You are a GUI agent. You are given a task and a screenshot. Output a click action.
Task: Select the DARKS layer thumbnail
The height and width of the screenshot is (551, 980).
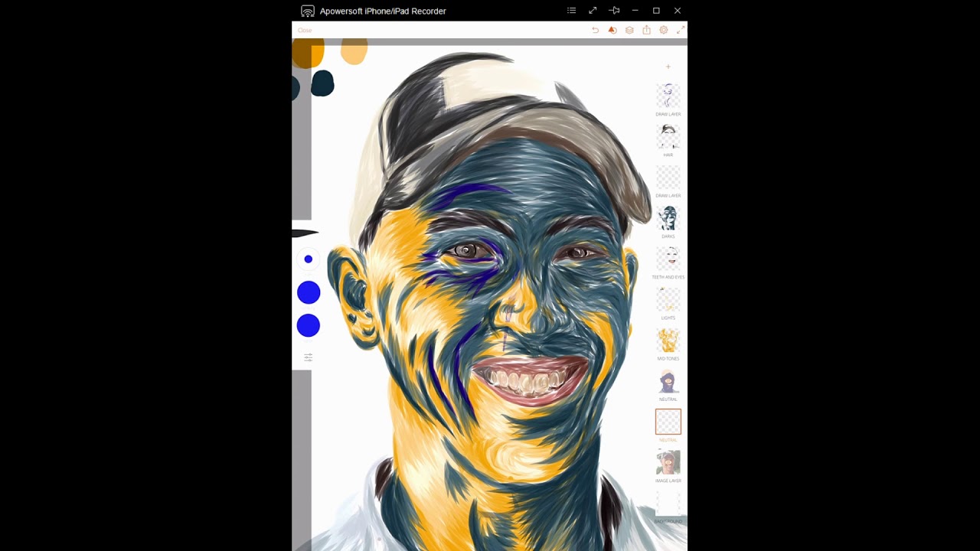coord(668,217)
